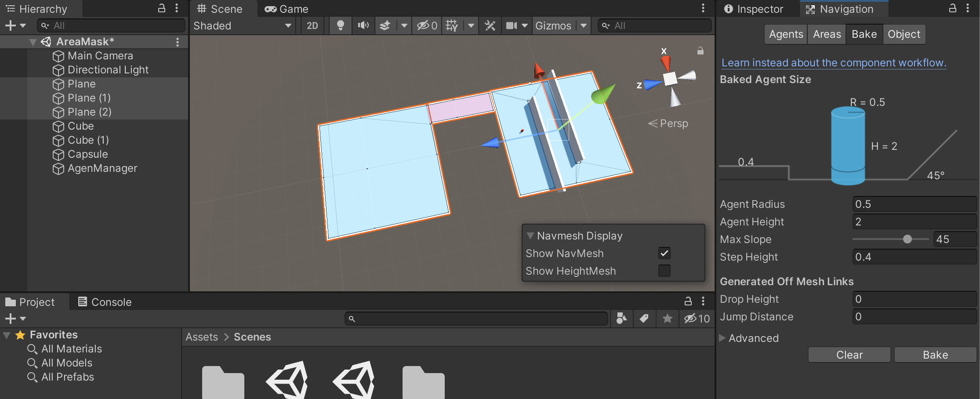Collapse the Navmesh Display section
The width and height of the screenshot is (980, 399).
pos(530,236)
